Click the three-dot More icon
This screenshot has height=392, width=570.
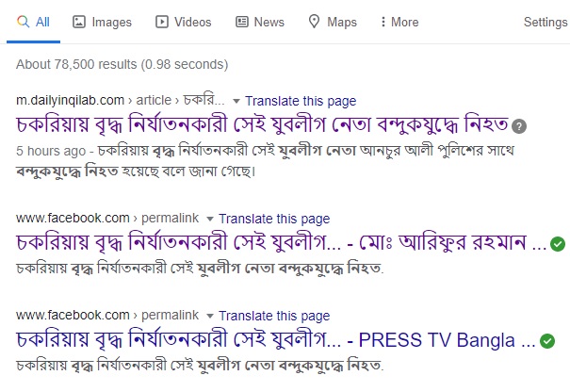[383, 22]
